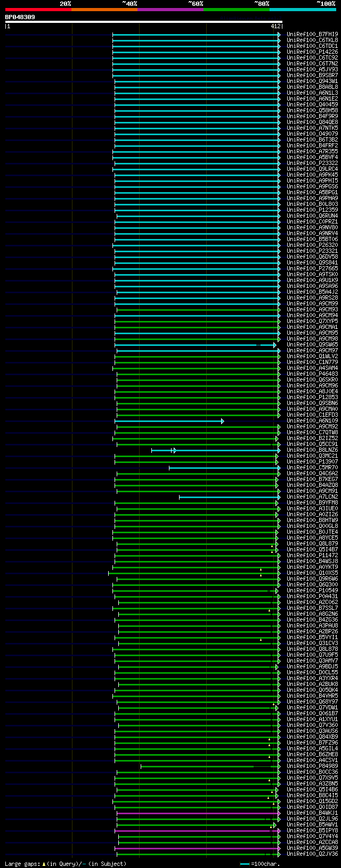Image resolution: width=341 pixels, height=868 pixels.
Task: Click the UniRef100_Q9SW65 alignment arrow tip
Action: (x=275, y=345)
